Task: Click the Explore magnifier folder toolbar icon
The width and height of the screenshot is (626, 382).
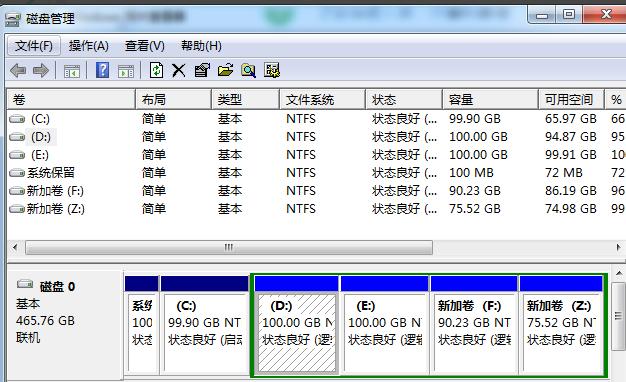Action: coord(249,71)
